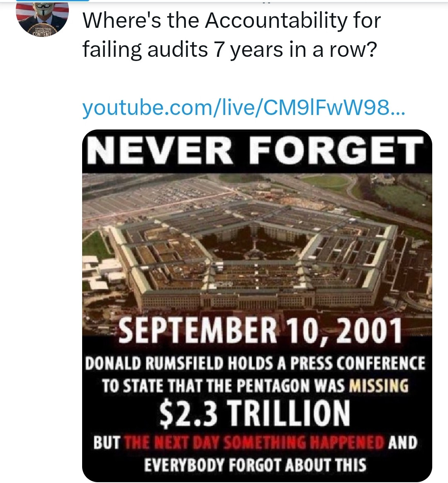Viewport: 448px width, 483px height.
Task: Click the red "NEXT DAY SOMETHING HAPPENED" text
Action: pos(254,442)
